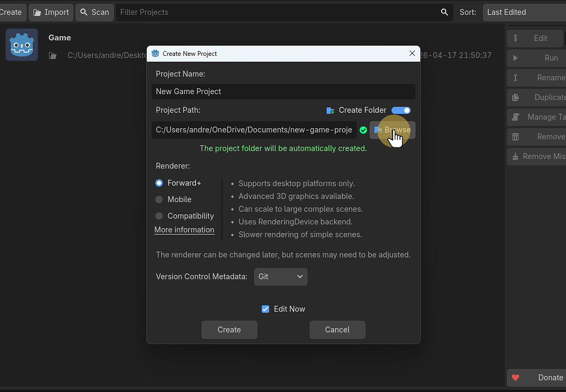566x392 pixels.
Task: Cancel the Create New Project dialog
Action: click(x=337, y=330)
